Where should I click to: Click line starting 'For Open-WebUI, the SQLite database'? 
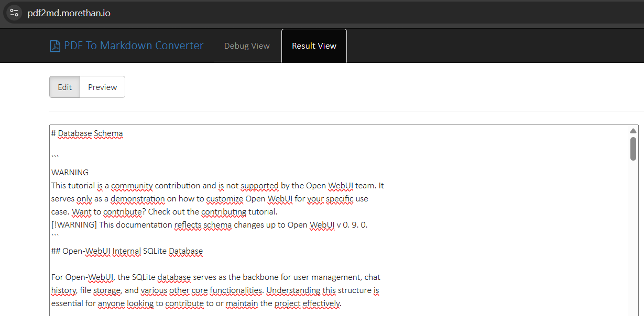click(x=216, y=277)
